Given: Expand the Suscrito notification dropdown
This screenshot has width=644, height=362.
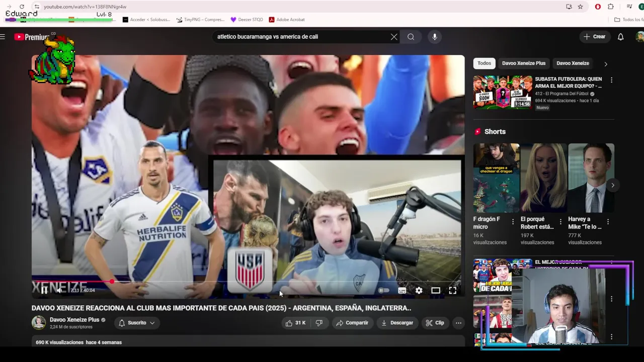Looking at the screenshot, I should click(136, 323).
